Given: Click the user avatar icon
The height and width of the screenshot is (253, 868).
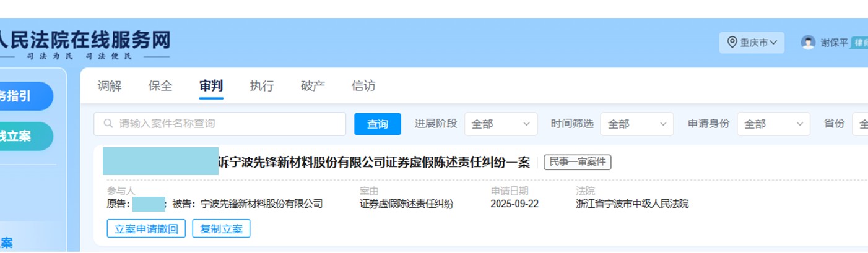Looking at the screenshot, I should click(x=808, y=43).
